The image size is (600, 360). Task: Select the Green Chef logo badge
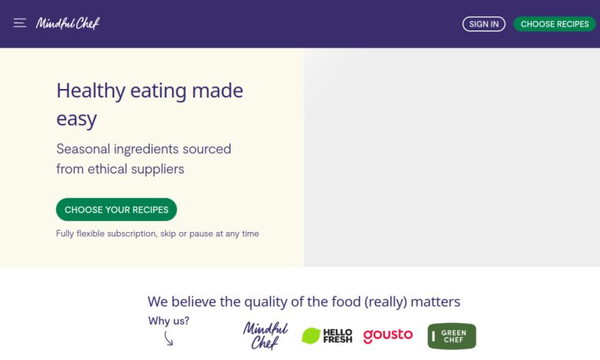[452, 336]
